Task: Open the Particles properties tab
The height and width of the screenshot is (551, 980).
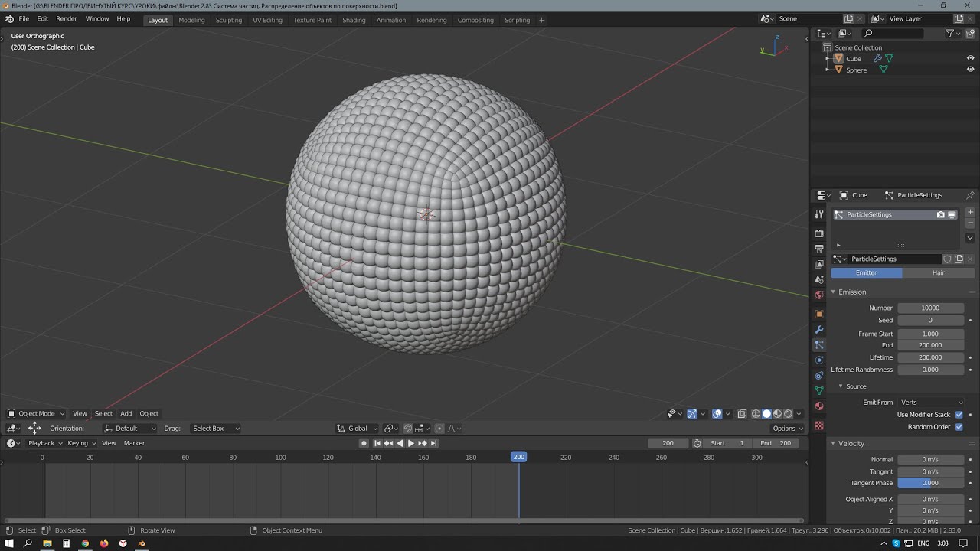Action: 819,345
